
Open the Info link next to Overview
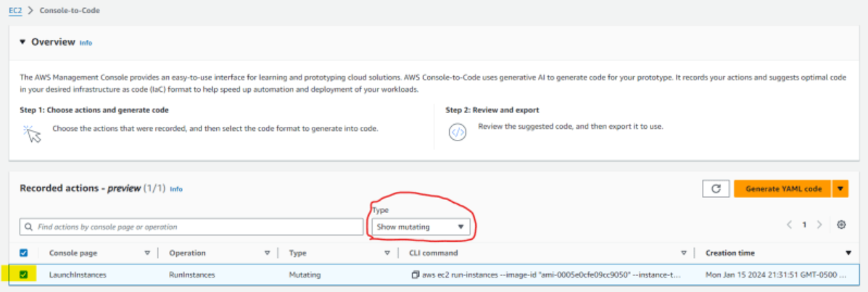pos(86,43)
